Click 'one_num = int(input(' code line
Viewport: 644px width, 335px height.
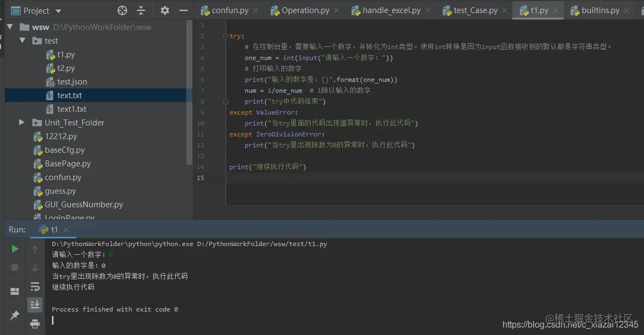[318, 58]
